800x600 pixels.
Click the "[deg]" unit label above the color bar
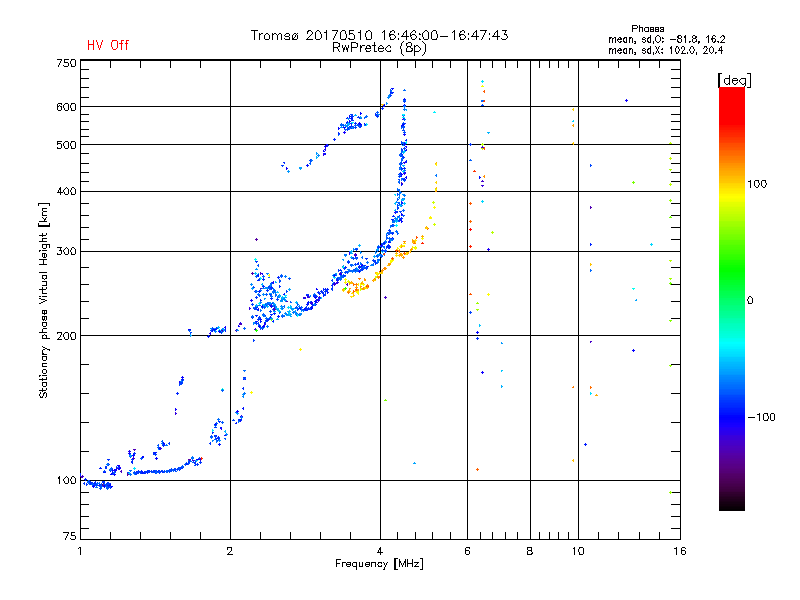point(734,80)
